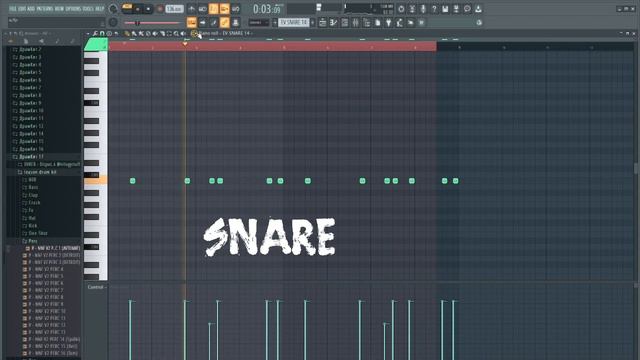This screenshot has width=640, height=360.
Task: Open the plugin picker plug icon
Action: click(389, 22)
